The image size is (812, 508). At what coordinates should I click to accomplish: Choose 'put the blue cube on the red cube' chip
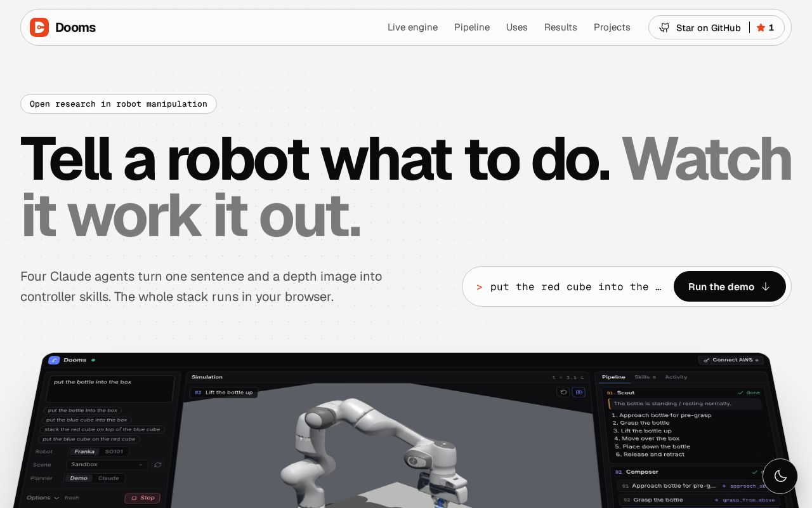click(x=89, y=439)
